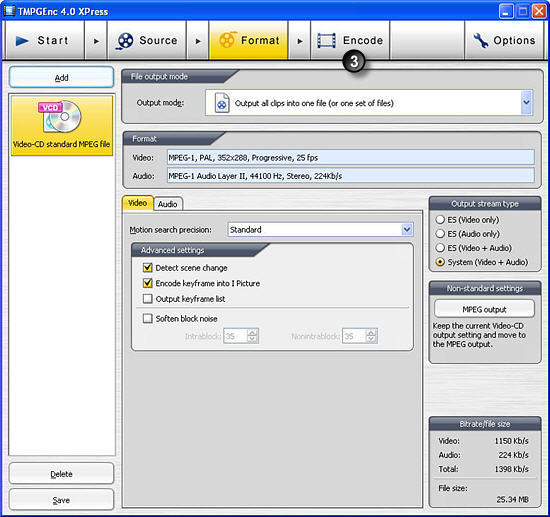Click the Audio format text field
Viewport: 550px width, 517px height.
(x=350, y=175)
